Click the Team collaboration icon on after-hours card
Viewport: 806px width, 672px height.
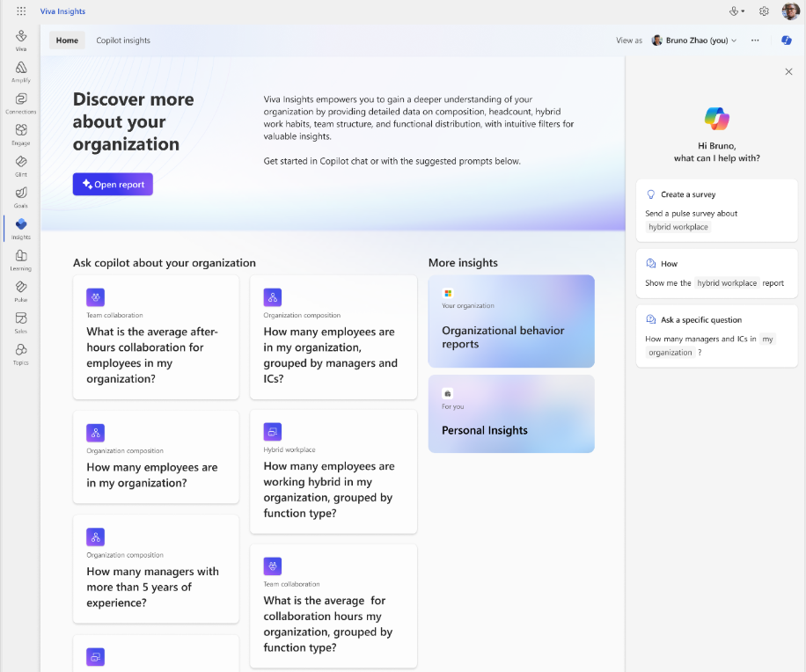(96, 297)
